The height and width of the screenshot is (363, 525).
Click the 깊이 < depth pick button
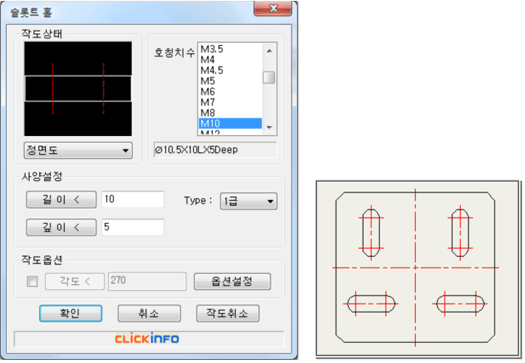(x=61, y=227)
